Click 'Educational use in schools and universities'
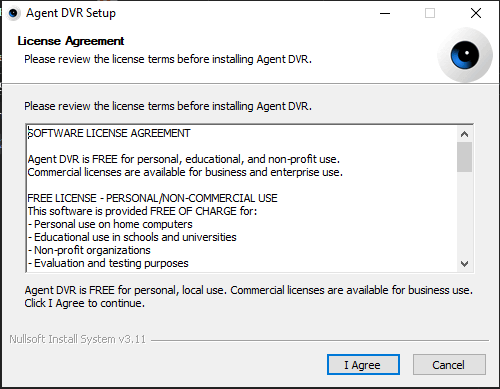The image size is (500, 389). pyautogui.click(x=135, y=237)
